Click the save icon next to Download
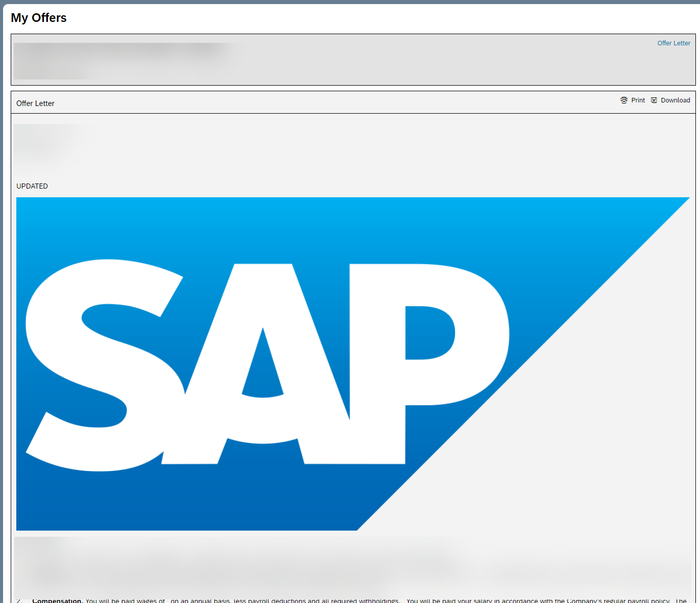The image size is (700, 603). coord(654,100)
